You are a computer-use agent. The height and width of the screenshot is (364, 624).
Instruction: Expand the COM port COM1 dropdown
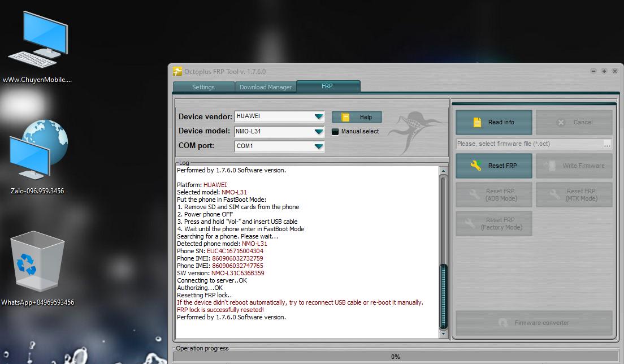[318, 146]
